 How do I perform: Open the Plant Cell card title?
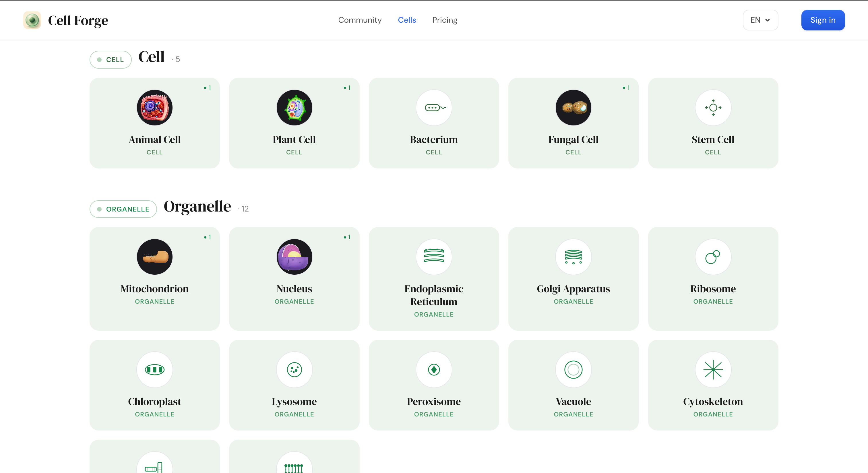click(x=294, y=139)
